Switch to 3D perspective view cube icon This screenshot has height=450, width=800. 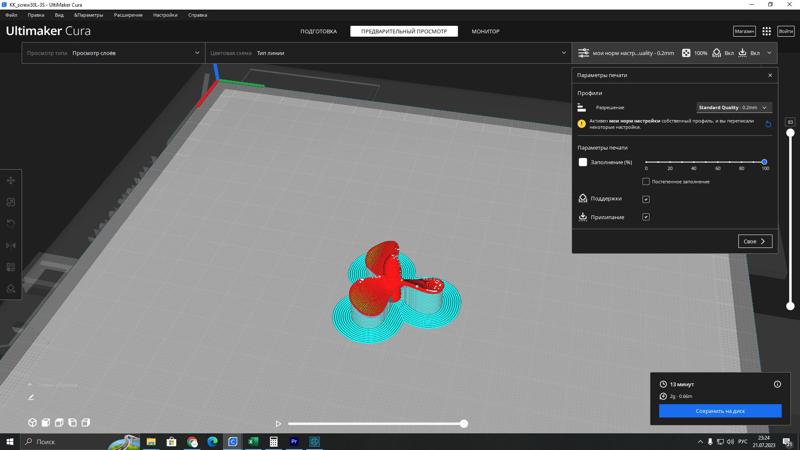pos(32,422)
